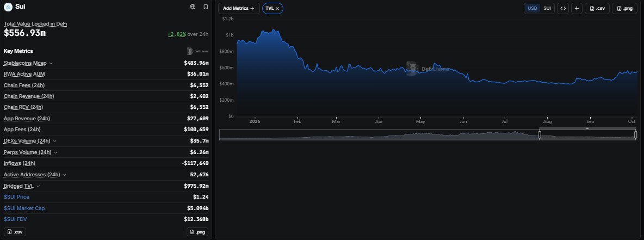Click the $483.96m stablecoins value
Screen dimensions: 644x240
click(196, 63)
